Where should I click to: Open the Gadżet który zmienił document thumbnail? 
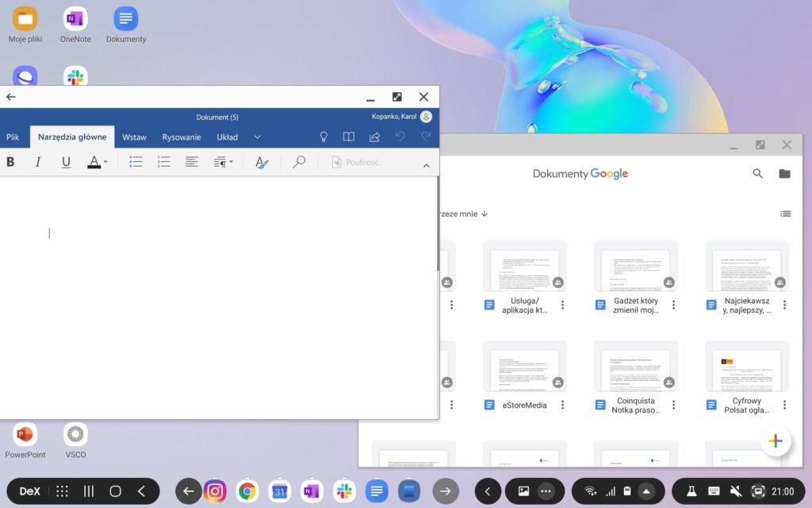(x=635, y=267)
